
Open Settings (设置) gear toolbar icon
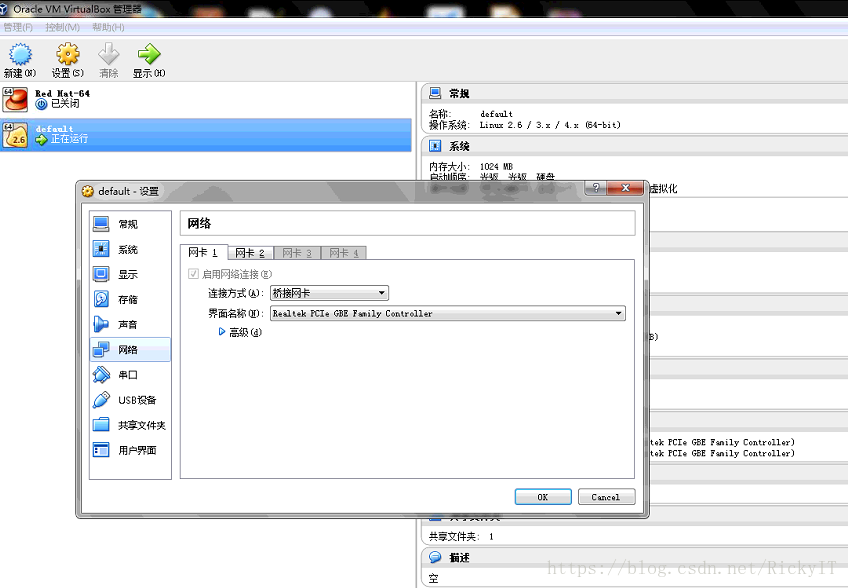tap(68, 54)
